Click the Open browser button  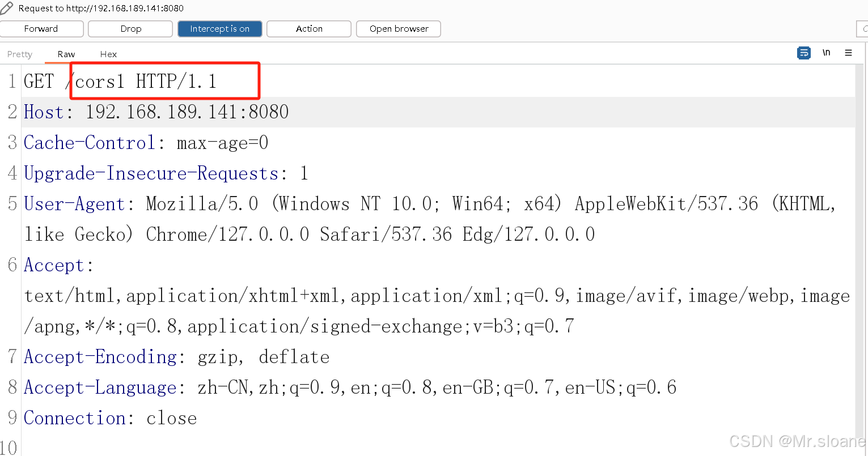pyautogui.click(x=399, y=29)
